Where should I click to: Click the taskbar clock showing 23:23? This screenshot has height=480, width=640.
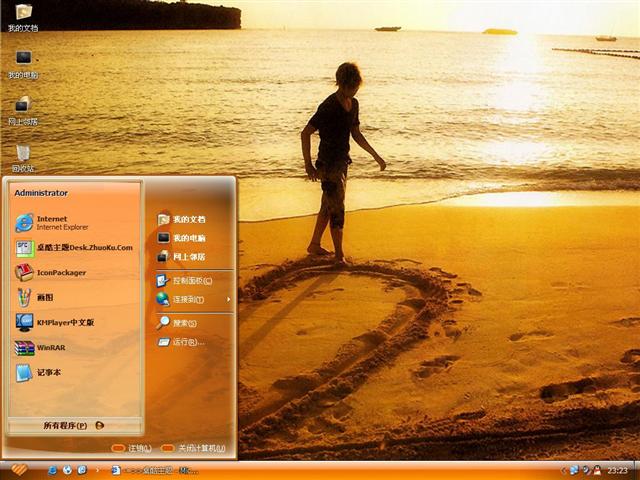[x=617, y=470]
